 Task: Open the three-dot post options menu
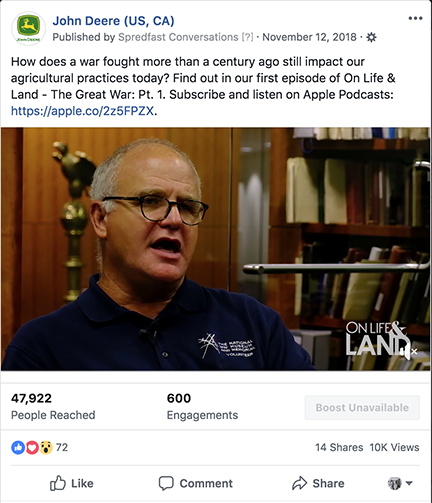415,18
